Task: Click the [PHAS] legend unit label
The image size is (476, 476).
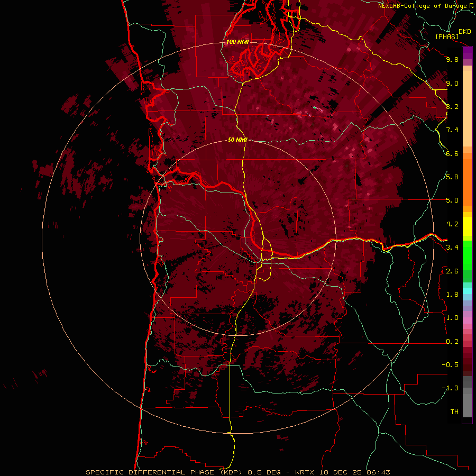Action: pyautogui.click(x=447, y=36)
